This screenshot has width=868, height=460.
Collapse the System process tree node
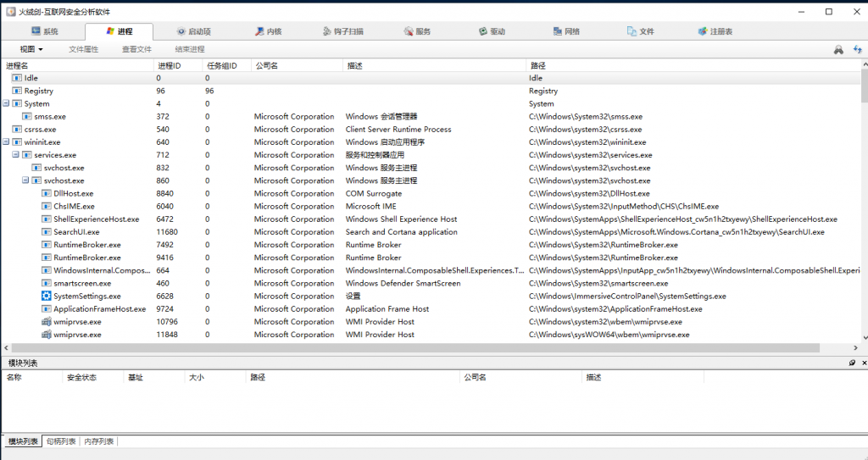6,103
